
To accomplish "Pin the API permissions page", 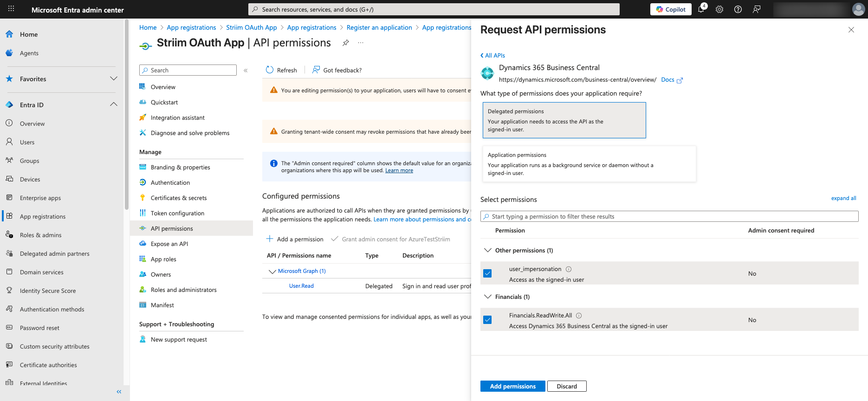I will [345, 42].
